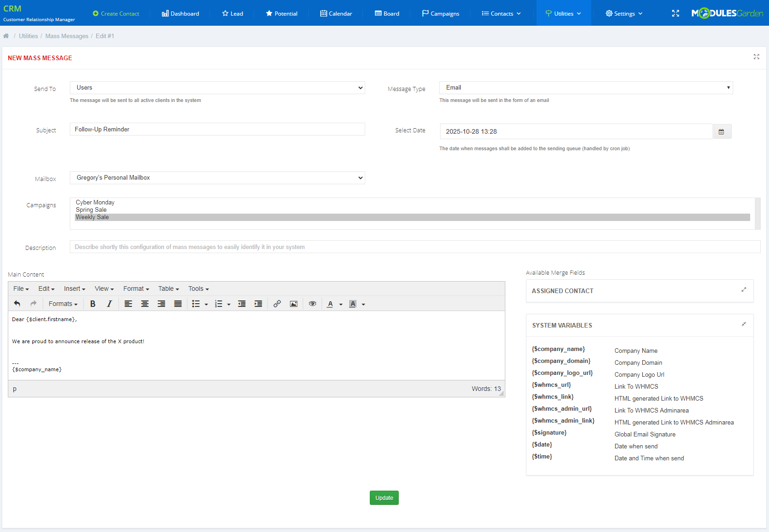
Task: Open the Mass Messages breadcrumb link
Action: tap(67, 36)
